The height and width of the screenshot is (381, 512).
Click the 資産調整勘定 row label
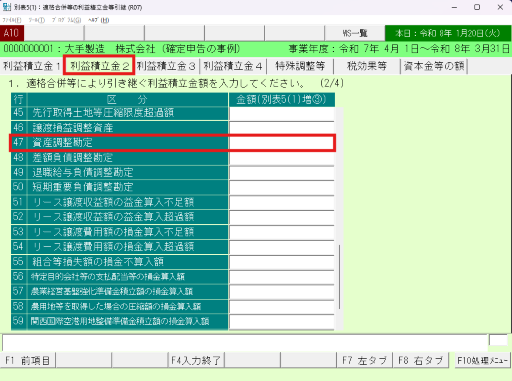62,143
